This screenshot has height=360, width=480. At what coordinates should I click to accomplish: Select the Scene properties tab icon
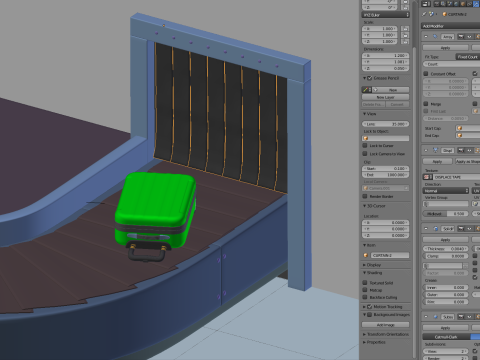[449, 4]
